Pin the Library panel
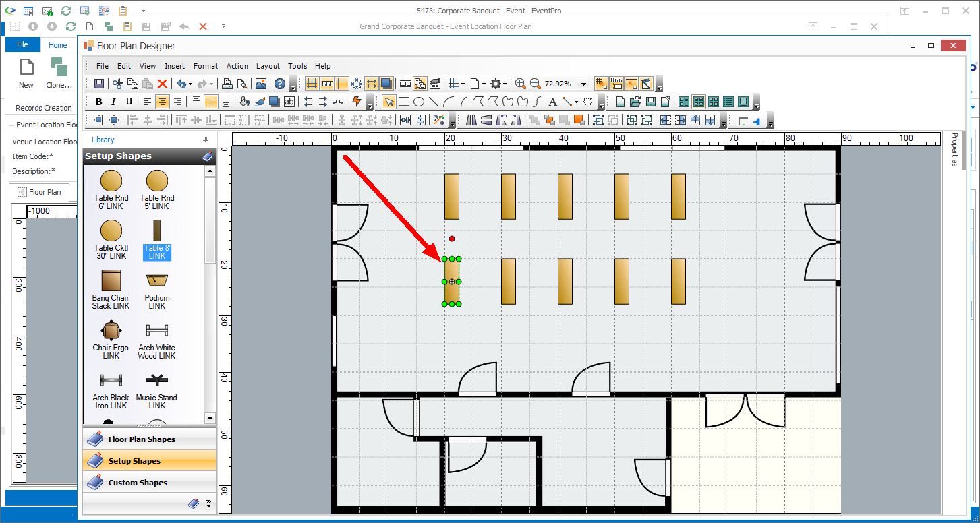Image resolution: width=980 pixels, height=523 pixels. pyautogui.click(x=206, y=140)
